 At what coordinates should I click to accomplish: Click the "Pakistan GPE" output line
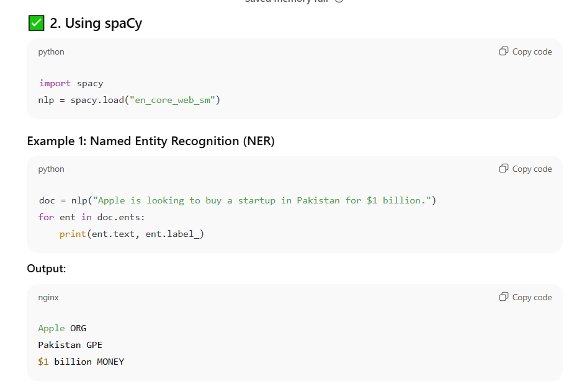coord(70,345)
